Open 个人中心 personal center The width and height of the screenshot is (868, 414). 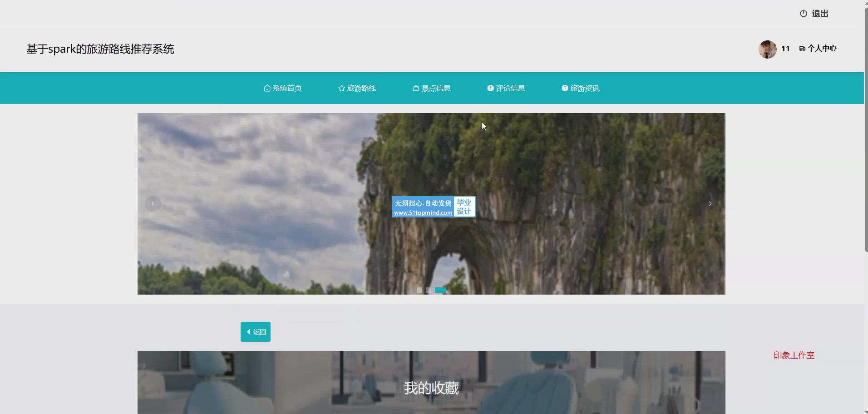point(818,49)
